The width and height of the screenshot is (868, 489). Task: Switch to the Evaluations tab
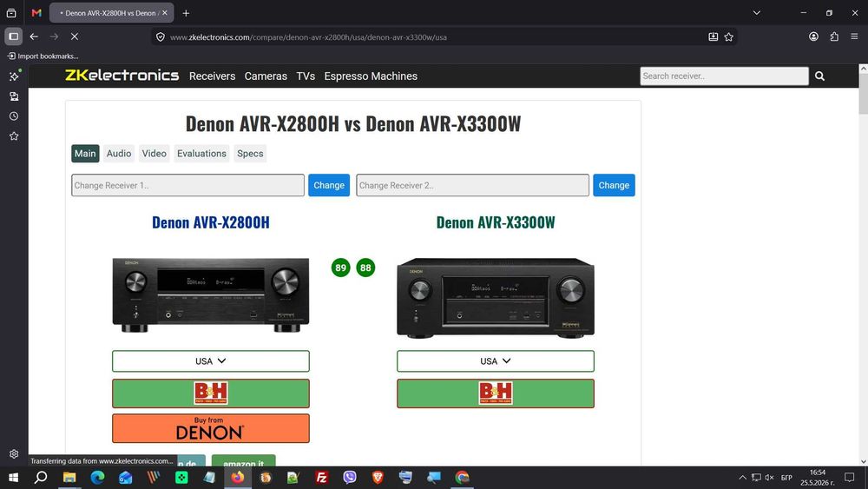201,154
